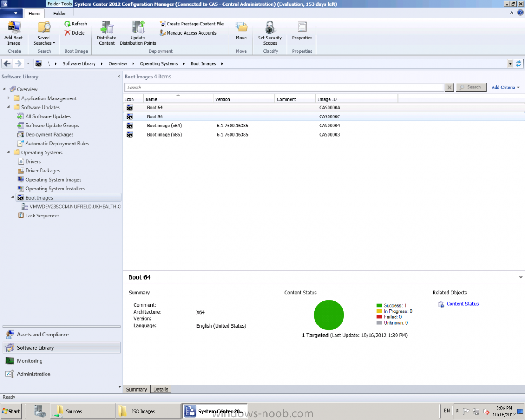
Task: Collapse the Boot Images tree node
Action: (12, 198)
